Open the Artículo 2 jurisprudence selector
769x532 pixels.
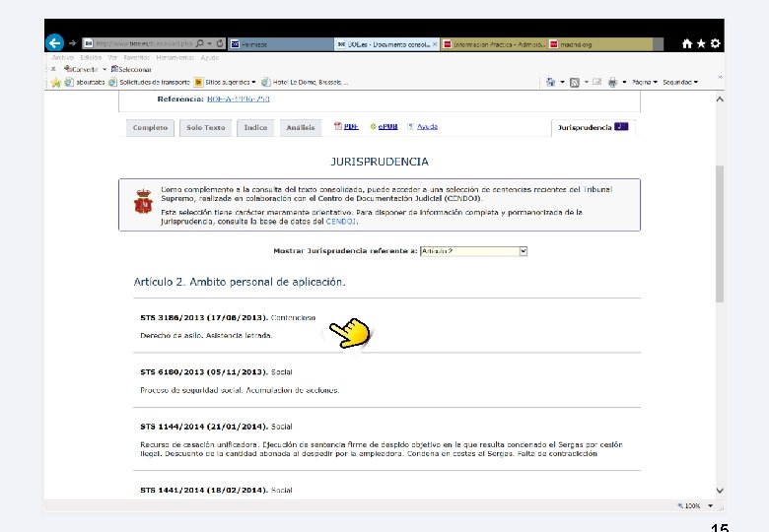point(473,251)
